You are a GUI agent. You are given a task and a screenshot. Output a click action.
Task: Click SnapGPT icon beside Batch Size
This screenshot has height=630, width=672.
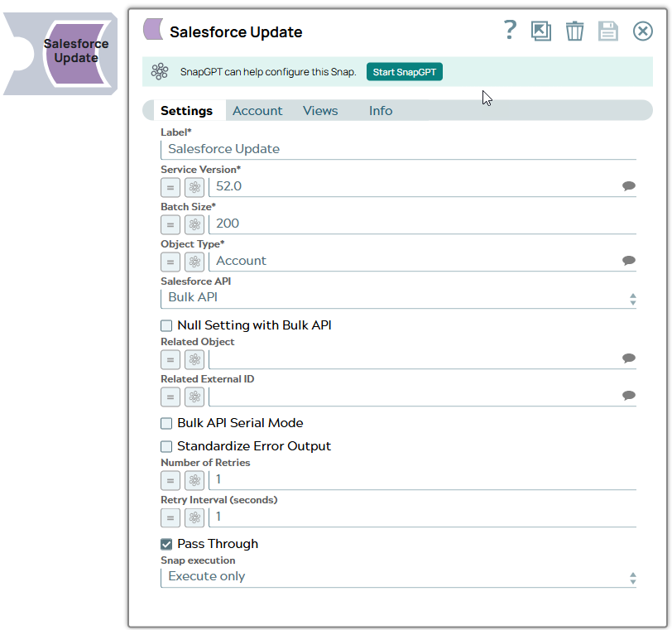click(194, 224)
